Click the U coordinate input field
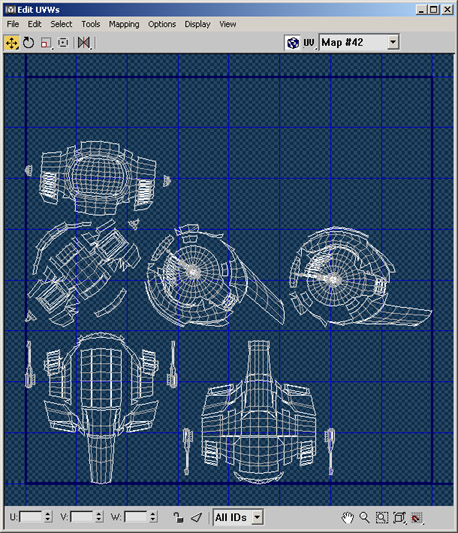This screenshot has height=533, width=458. coord(31,517)
